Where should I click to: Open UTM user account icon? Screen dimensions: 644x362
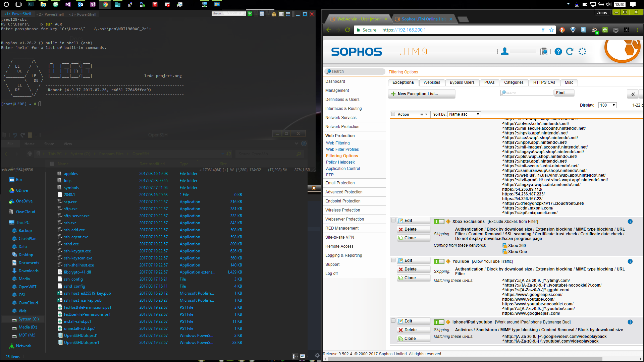coord(504,51)
